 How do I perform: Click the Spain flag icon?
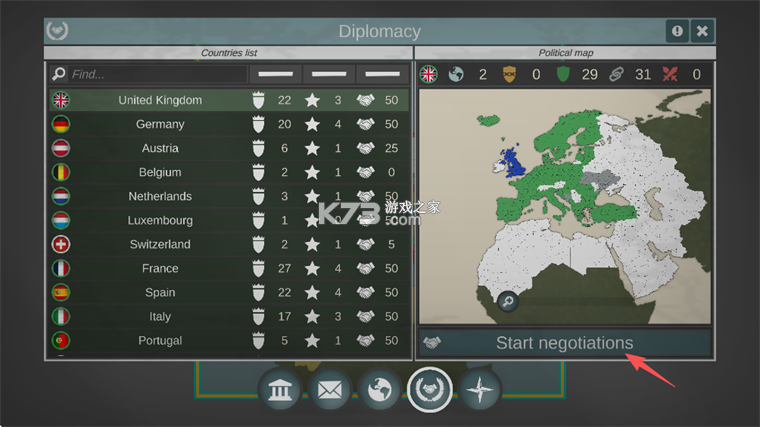click(61, 292)
